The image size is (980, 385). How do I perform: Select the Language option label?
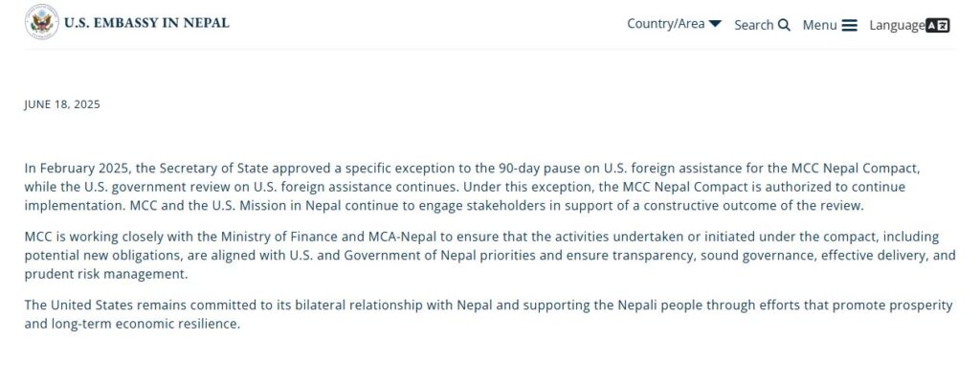click(x=896, y=25)
